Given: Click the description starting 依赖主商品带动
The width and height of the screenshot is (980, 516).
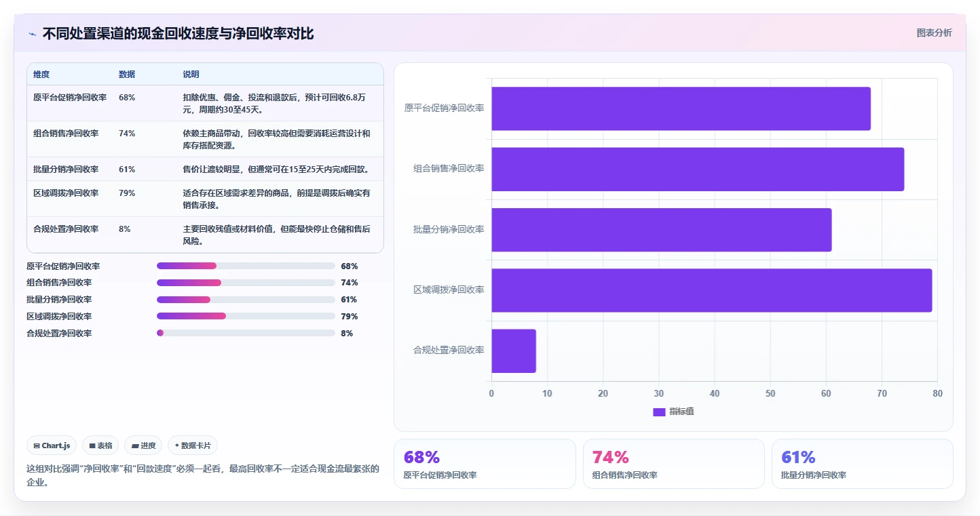Looking at the screenshot, I should point(276,140).
